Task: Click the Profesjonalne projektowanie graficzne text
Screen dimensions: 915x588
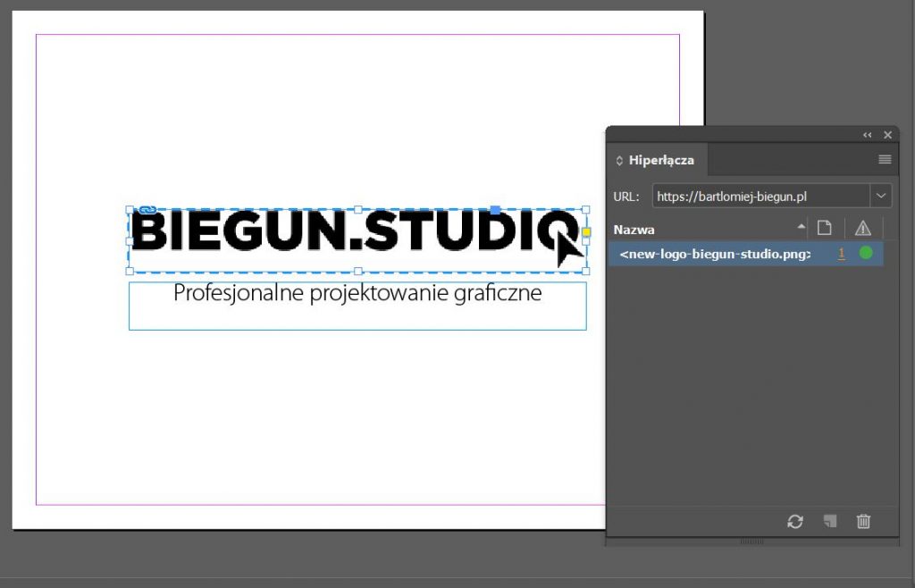Action: click(x=357, y=293)
